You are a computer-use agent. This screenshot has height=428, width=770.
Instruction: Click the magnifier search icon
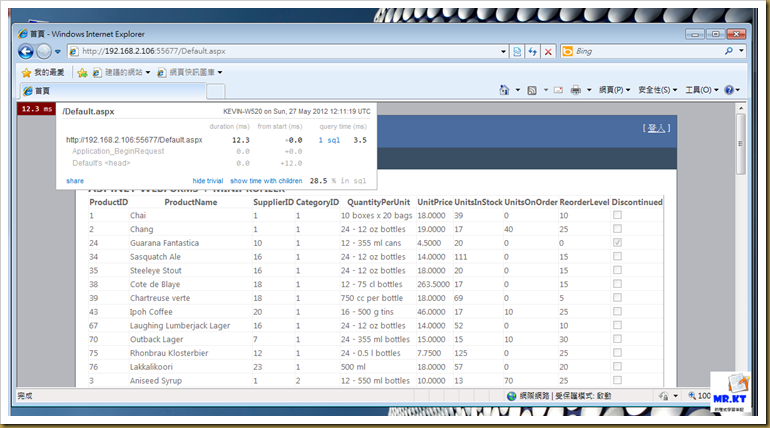[x=729, y=51]
